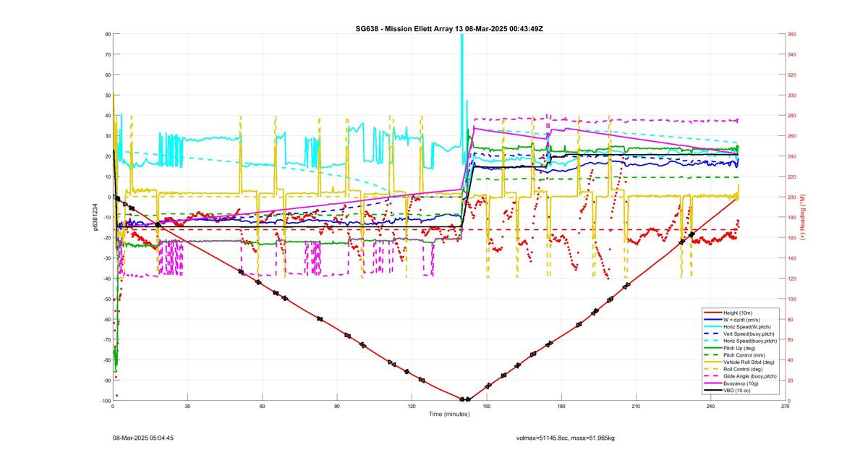Screen dimensions: 868x450
Task: Click the "360" tick on the heading axis
Action: (791, 34)
